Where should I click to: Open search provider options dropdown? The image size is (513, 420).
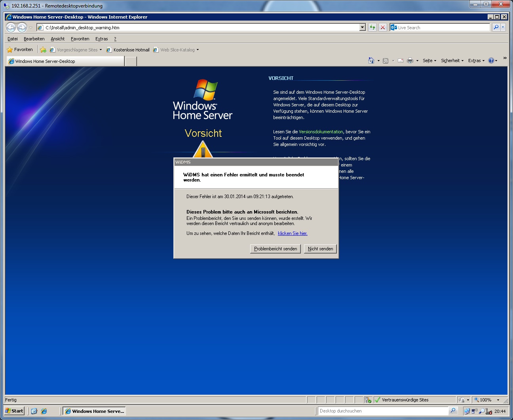(503, 27)
